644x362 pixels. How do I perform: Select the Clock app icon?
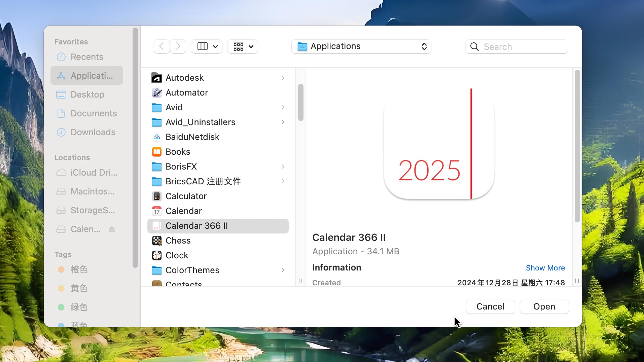157,255
